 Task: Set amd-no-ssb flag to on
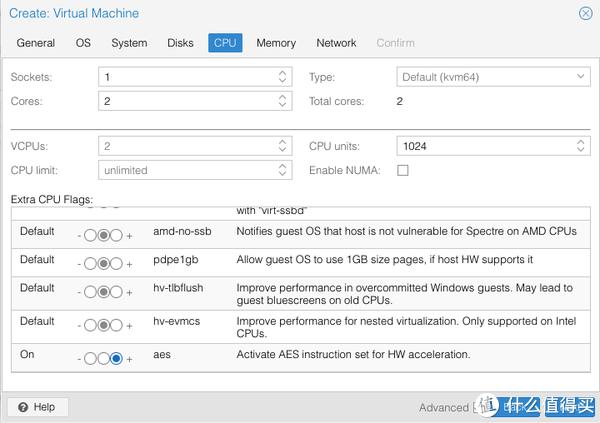116,235
